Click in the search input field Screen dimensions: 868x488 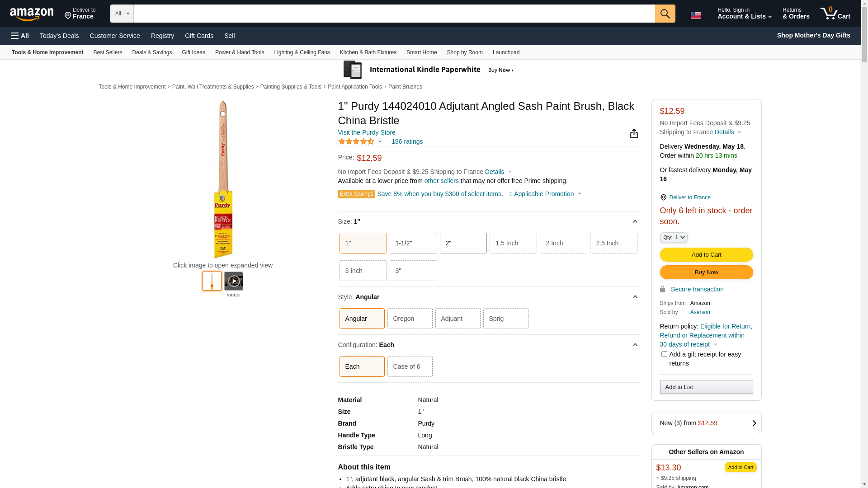(393, 14)
